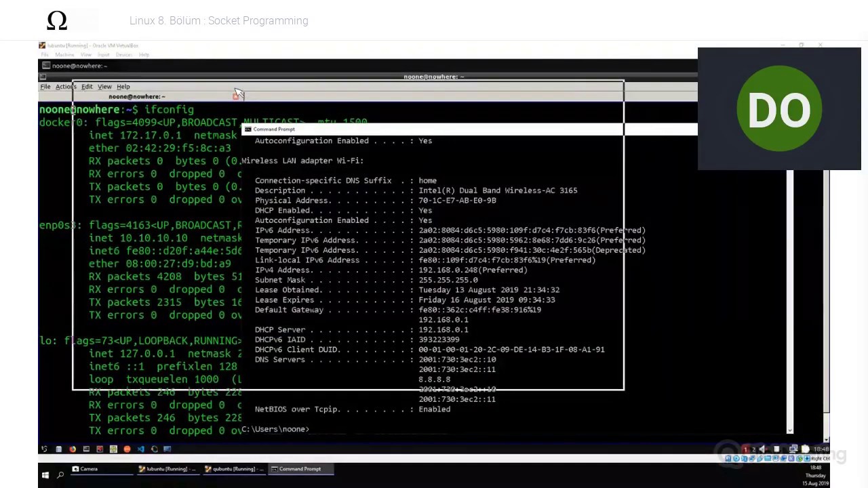Viewport: 868px width, 488px height.
Task: Switch to Command Prompt in the taskbar
Action: [300, 469]
